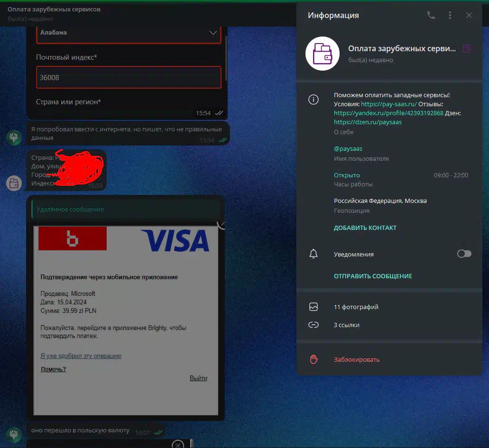Open the wallet profile picture in the panel
This screenshot has width=489, height=448.
323,54
